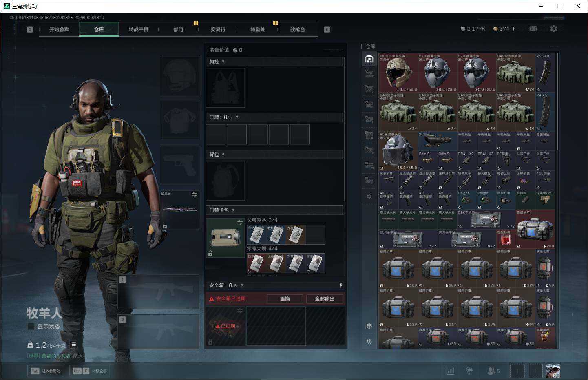Toggle the 显示装备 checkbox
This screenshot has width=588, height=380.
click(31, 326)
